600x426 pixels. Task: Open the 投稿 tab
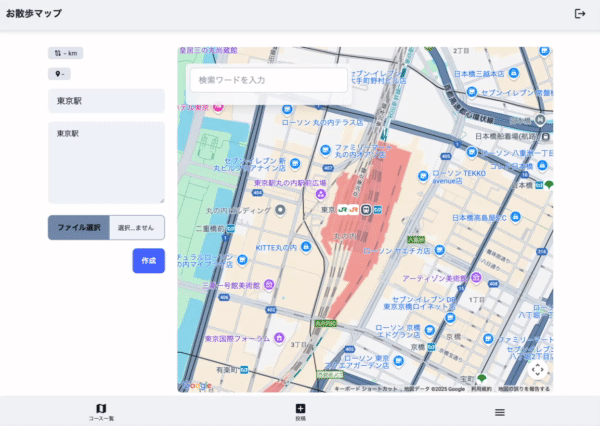click(300, 412)
